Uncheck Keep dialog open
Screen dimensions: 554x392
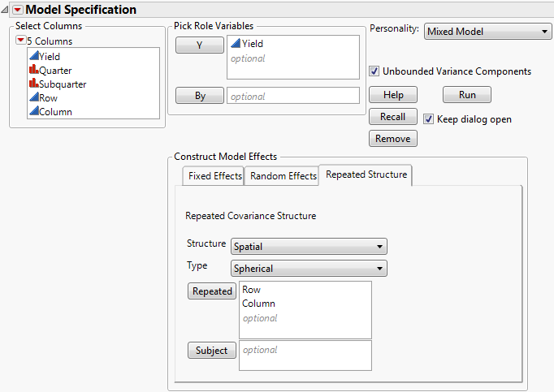tap(428, 119)
